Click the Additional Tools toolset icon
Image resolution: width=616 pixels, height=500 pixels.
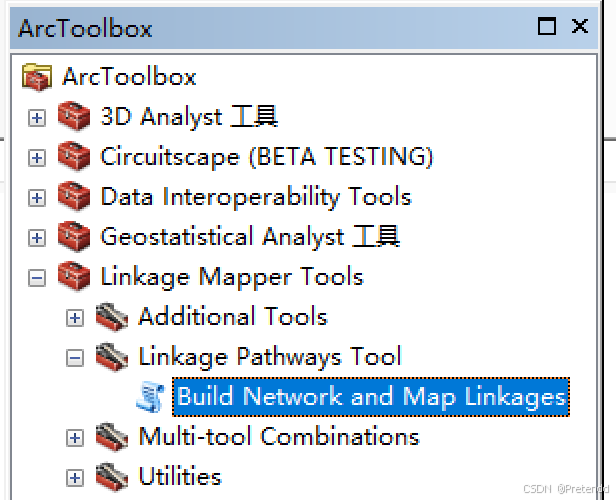pyautogui.click(x=112, y=317)
